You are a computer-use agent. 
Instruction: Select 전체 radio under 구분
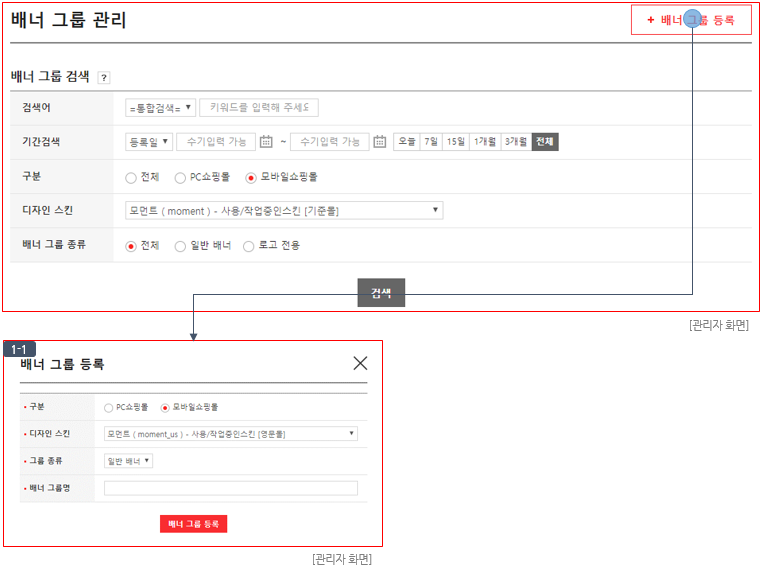click(131, 177)
